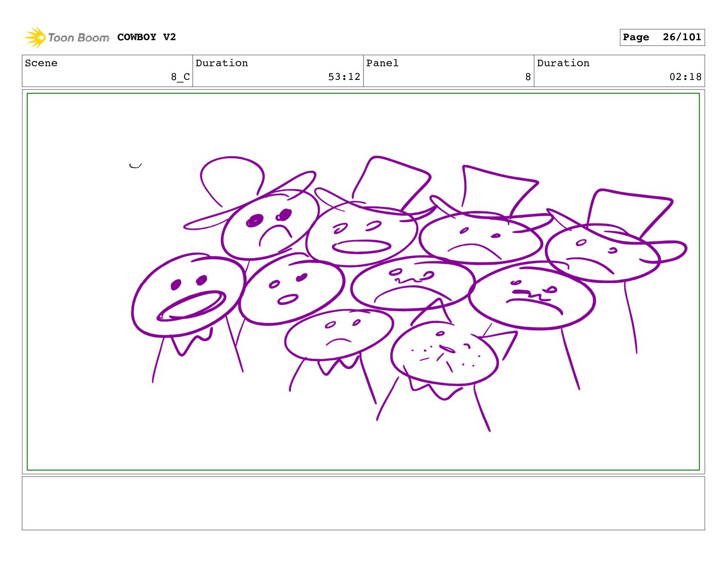This screenshot has width=728, height=563.
Task: Select the Panel label
Action: click(x=383, y=63)
